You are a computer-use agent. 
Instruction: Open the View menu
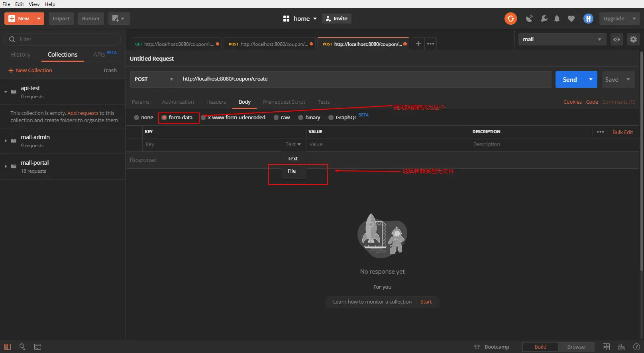coord(34,4)
